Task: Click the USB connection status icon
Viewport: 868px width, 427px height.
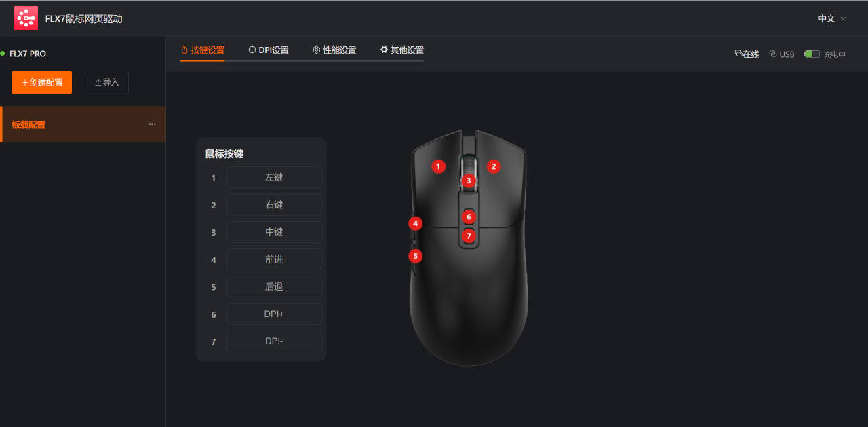Action: coord(773,54)
